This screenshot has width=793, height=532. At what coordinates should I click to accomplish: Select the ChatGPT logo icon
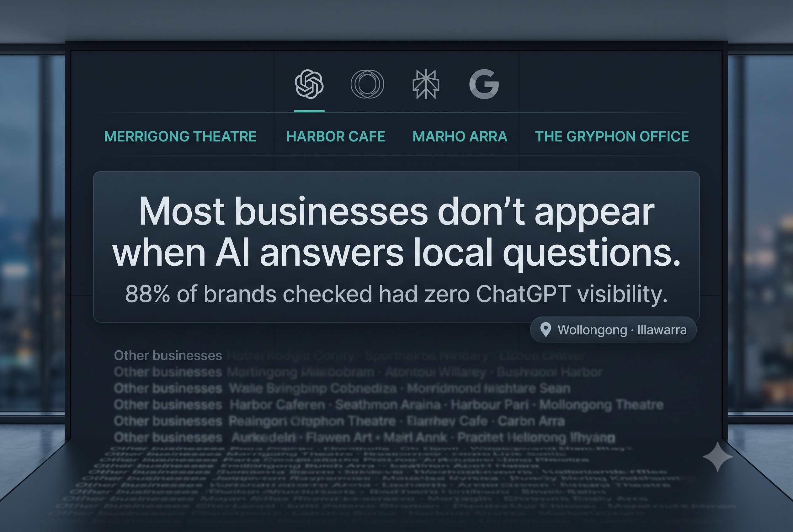[x=309, y=84]
